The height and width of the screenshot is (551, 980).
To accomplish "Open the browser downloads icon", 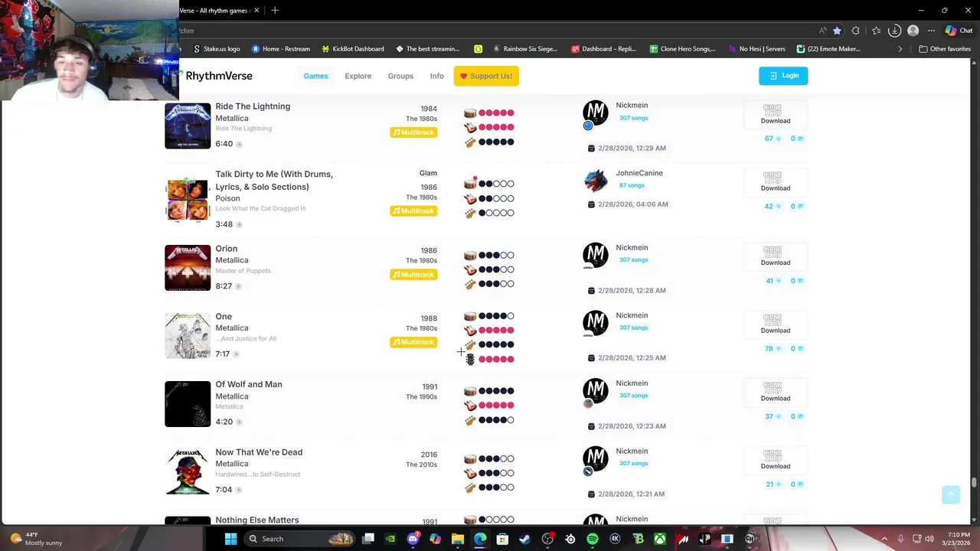I will click(x=894, y=31).
